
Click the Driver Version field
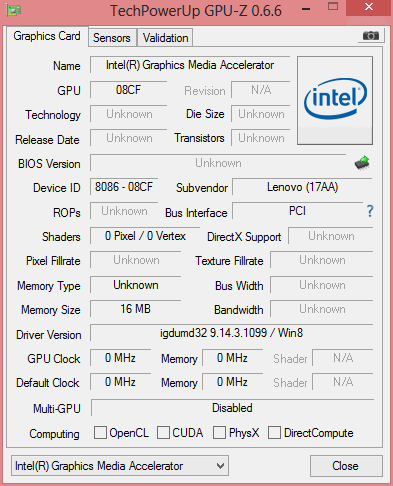click(232, 333)
